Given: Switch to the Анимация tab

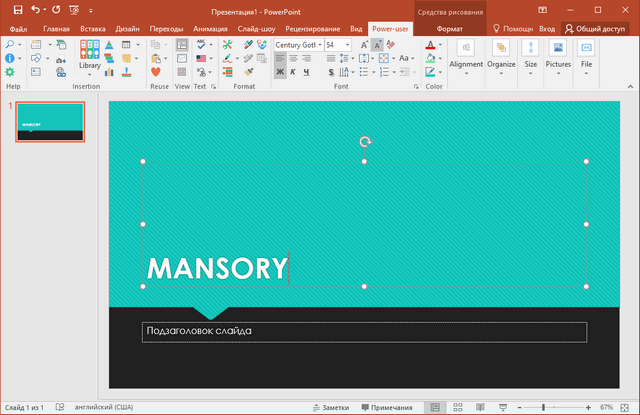Looking at the screenshot, I should (209, 29).
